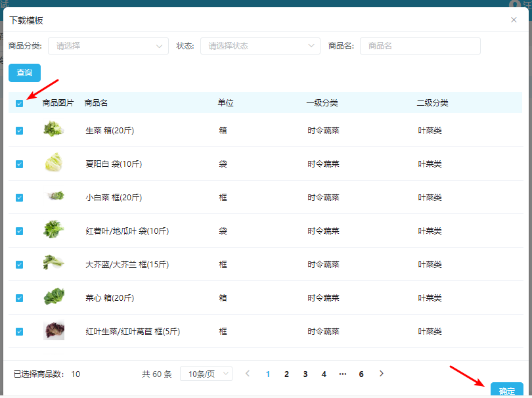Viewport: 532px width, 398px height.
Task: Click the 生菜 箱(20斤) product thumbnail
Action: [54, 129]
